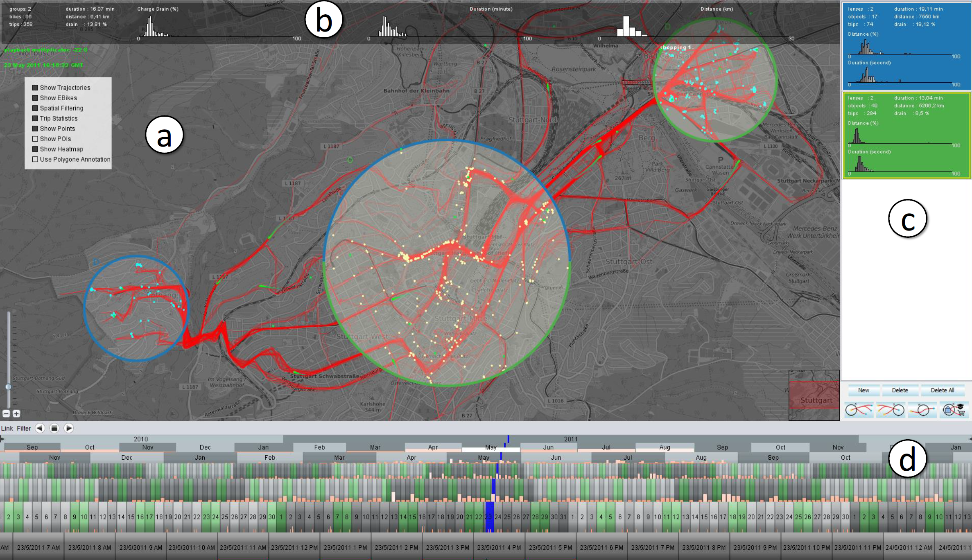This screenshot has width=972, height=560.
Task: Uncheck the Trip Statistics option
Action: point(35,118)
